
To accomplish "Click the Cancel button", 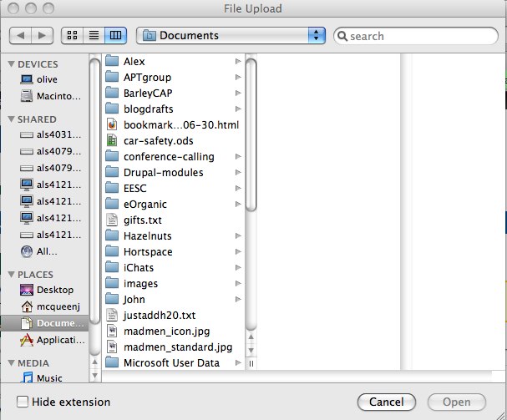I will [387, 402].
